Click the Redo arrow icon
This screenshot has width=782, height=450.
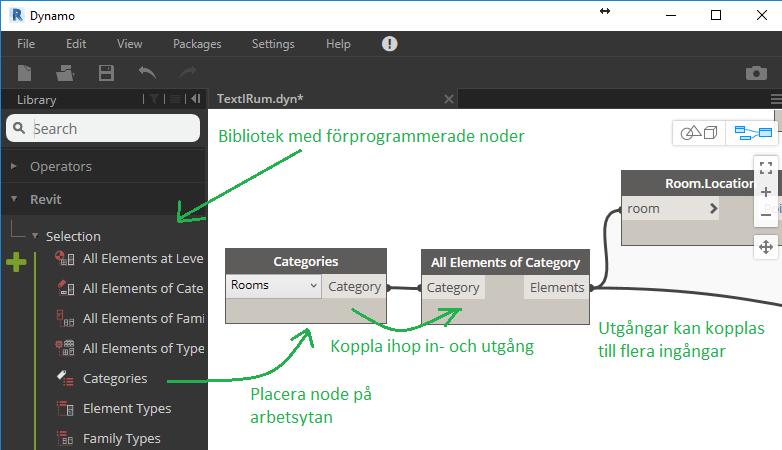point(188,73)
